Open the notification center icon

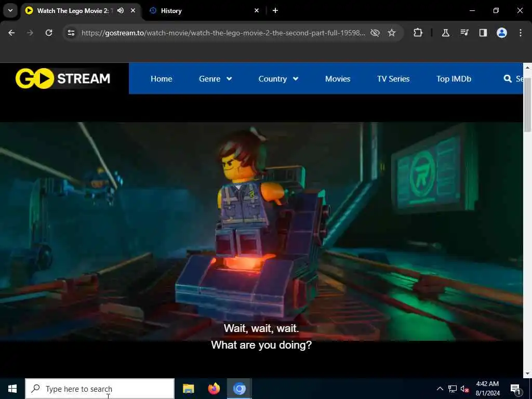[x=515, y=389]
